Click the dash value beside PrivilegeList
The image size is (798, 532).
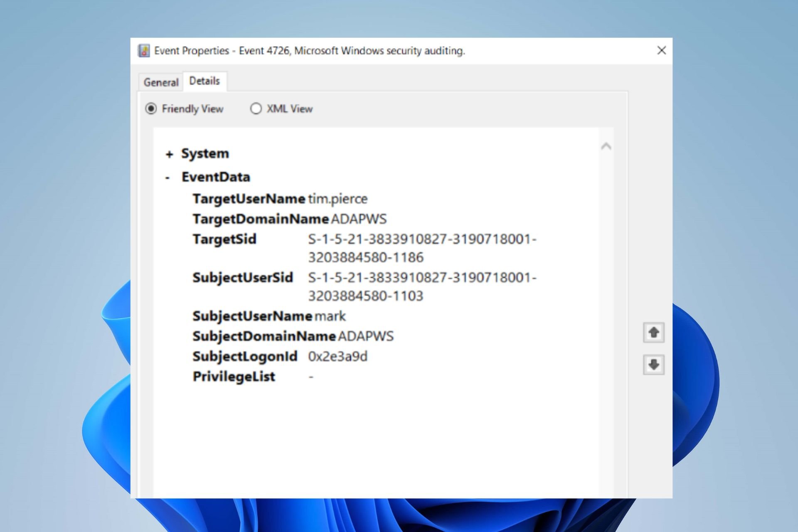pos(311,377)
